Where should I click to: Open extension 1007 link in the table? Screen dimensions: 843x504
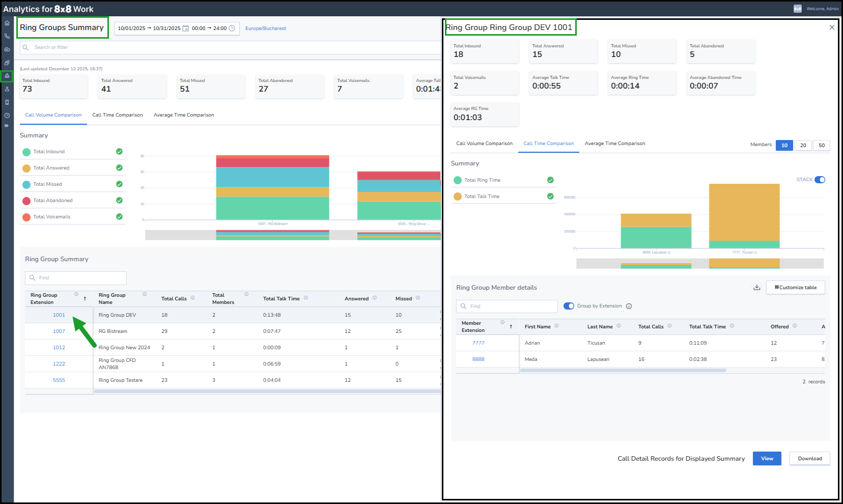(x=59, y=331)
